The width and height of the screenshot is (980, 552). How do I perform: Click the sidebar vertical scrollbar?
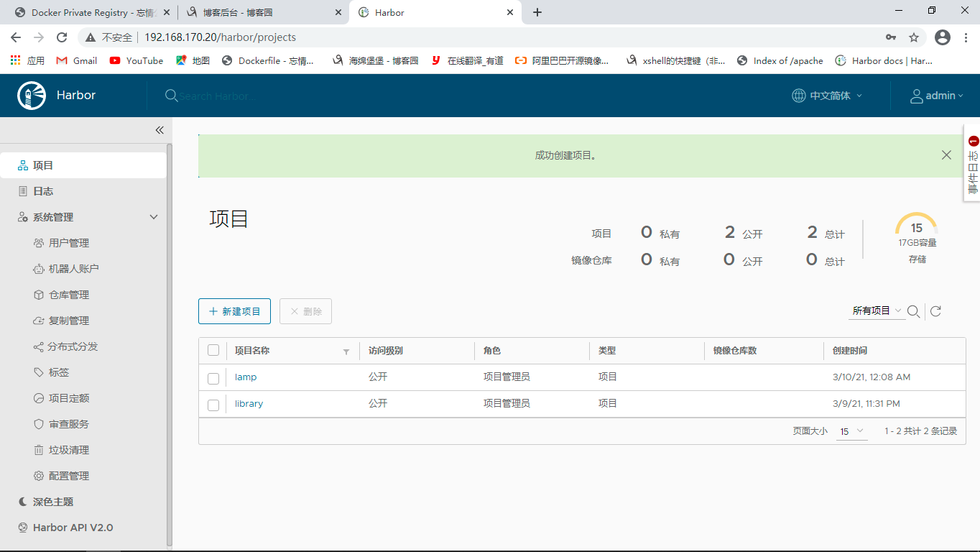pos(170,345)
